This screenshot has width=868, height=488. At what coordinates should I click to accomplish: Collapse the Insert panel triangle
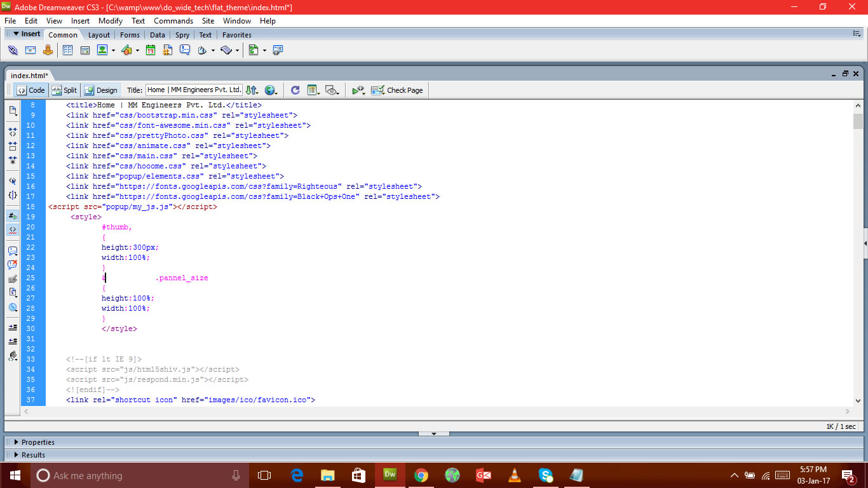coord(17,34)
